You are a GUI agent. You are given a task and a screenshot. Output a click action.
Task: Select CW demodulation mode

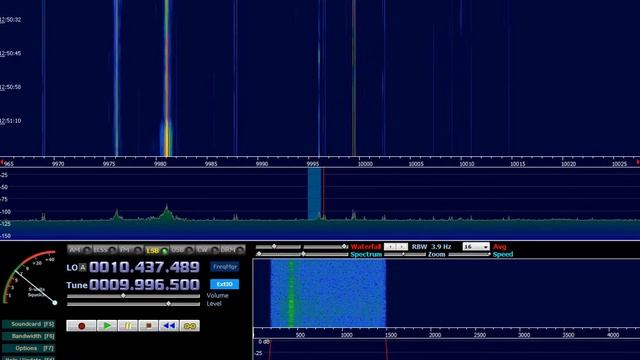point(207,250)
